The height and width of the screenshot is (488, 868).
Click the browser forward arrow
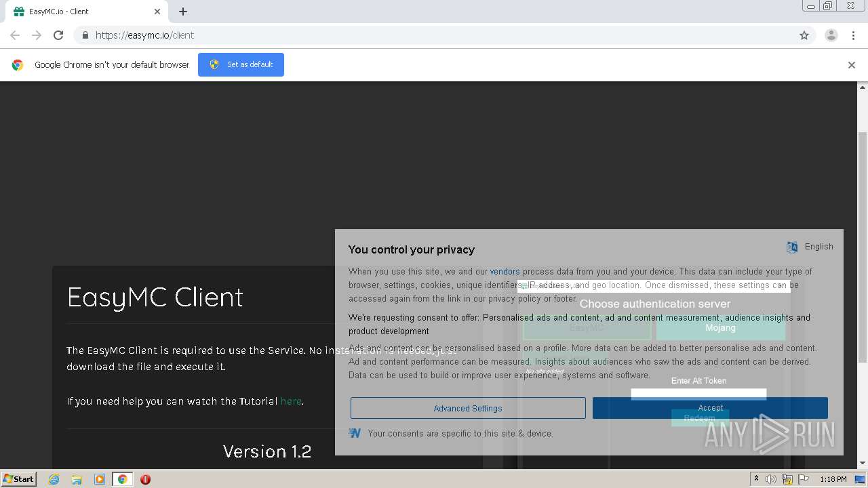point(37,35)
